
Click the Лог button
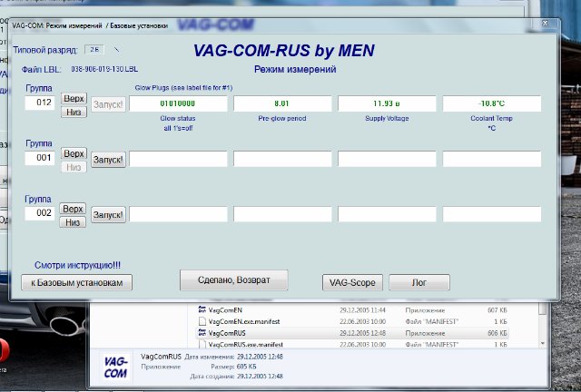tap(419, 283)
